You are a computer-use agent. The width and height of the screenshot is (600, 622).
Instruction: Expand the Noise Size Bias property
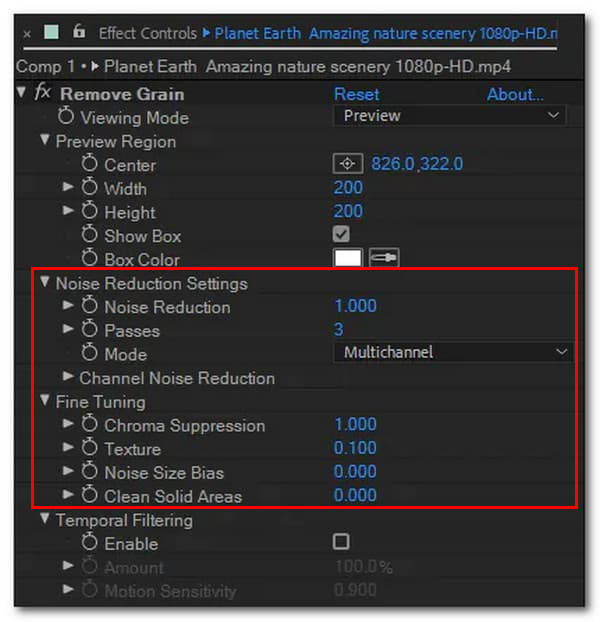pos(68,471)
